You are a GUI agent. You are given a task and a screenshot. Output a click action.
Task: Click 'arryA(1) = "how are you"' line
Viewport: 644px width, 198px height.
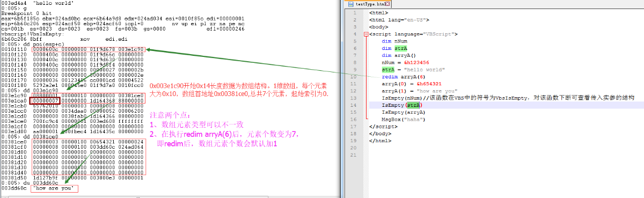pyautogui.click(x=420, y=91)
